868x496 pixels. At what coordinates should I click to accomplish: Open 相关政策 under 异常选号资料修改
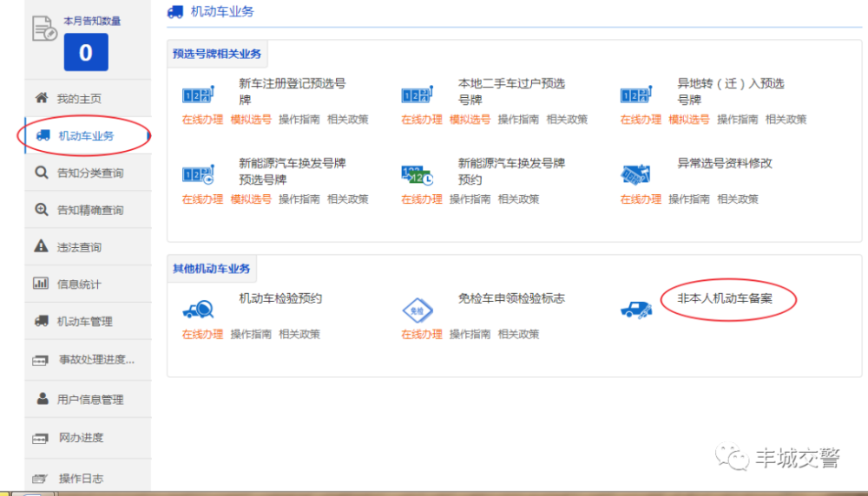click(738, 199)
